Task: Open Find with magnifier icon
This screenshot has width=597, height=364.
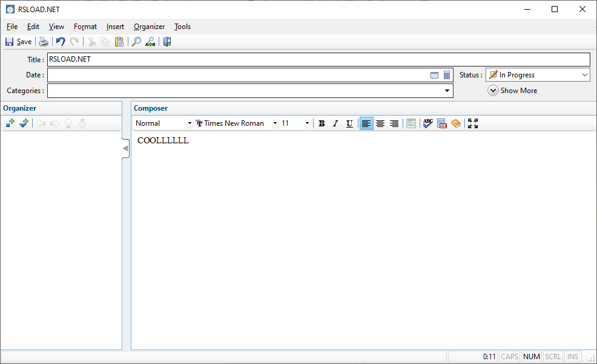Action: click(136, 42)
